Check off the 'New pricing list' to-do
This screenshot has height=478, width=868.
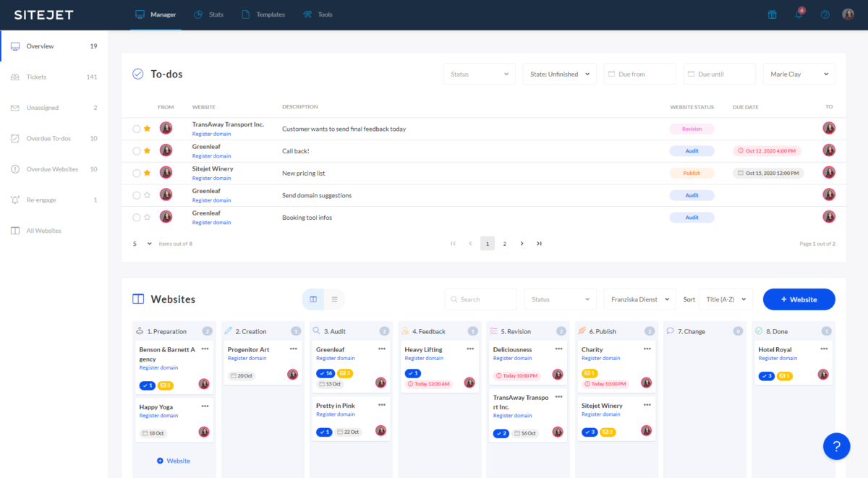coord(136,174)
